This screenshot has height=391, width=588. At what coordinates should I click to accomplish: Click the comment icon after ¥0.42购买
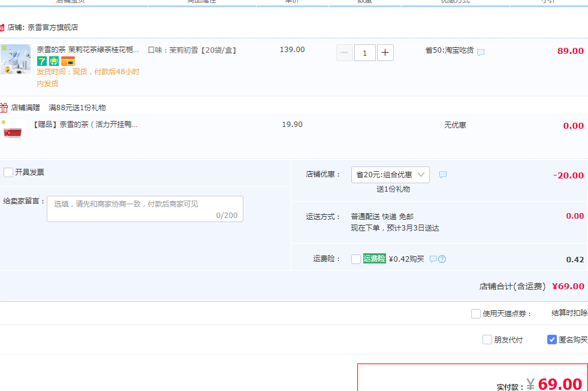coord(433,259)
